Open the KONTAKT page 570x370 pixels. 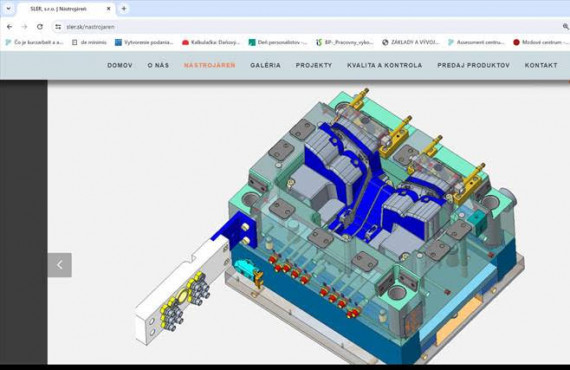pos(541,65)
